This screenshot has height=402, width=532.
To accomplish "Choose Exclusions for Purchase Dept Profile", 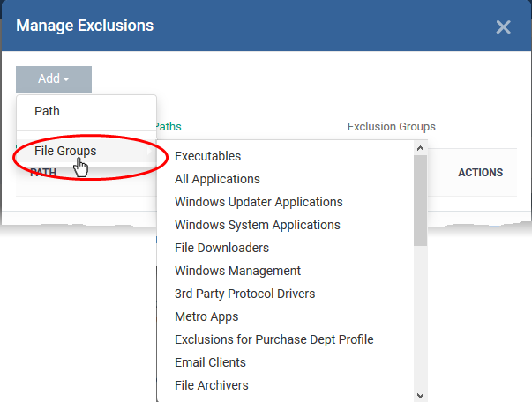I will point(274,339).
